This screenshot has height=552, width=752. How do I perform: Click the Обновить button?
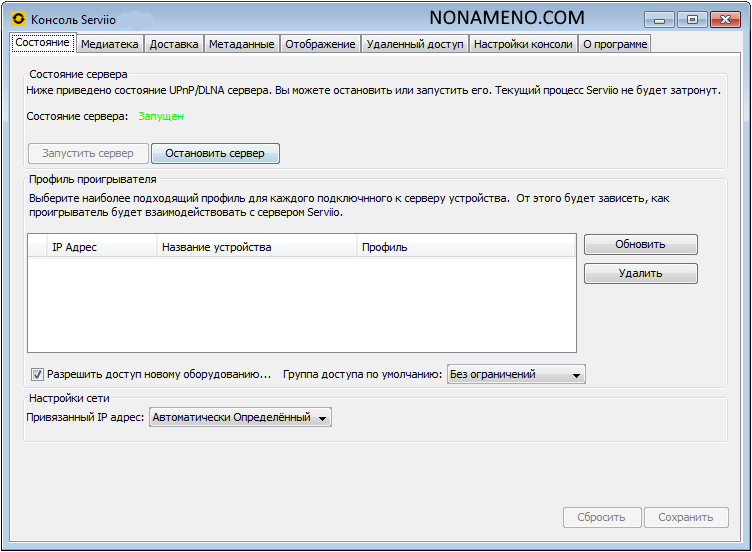(640, 244)
